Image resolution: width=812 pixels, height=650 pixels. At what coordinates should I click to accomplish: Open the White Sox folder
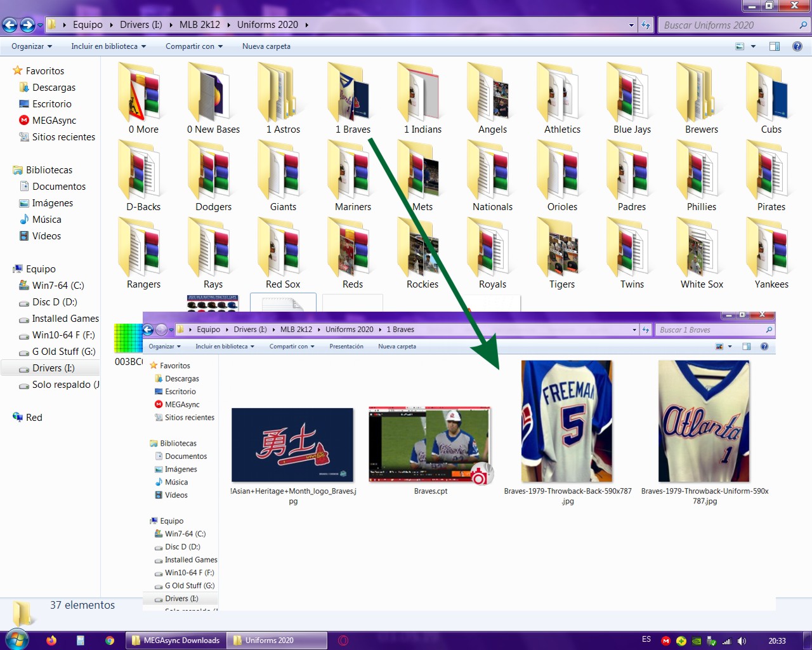[702, 253]
